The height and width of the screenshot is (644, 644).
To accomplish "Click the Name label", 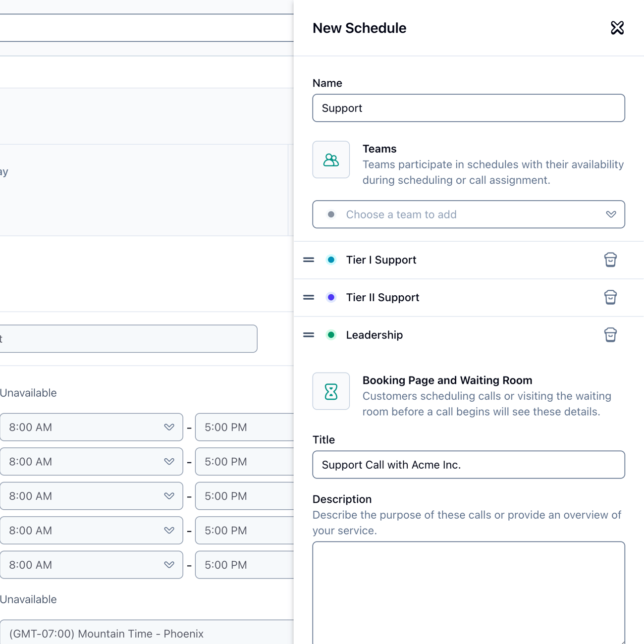I will click(327, 83).
